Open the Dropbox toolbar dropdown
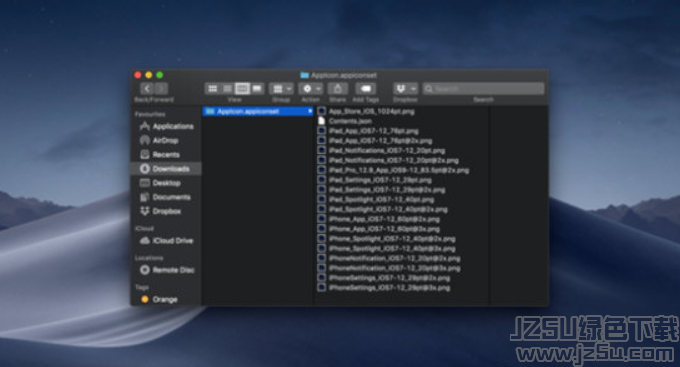The image size is (680, 367). (405, 89)
